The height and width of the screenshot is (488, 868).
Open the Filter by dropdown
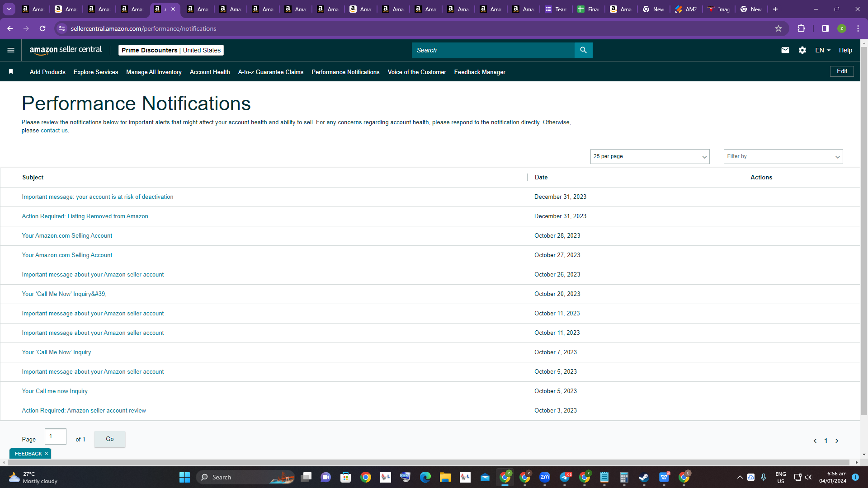coord(783,156)
